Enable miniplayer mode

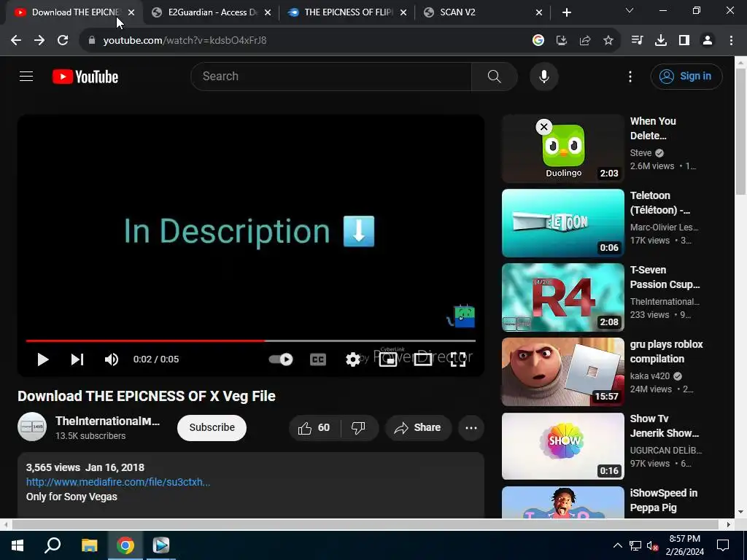pos(388,359)
